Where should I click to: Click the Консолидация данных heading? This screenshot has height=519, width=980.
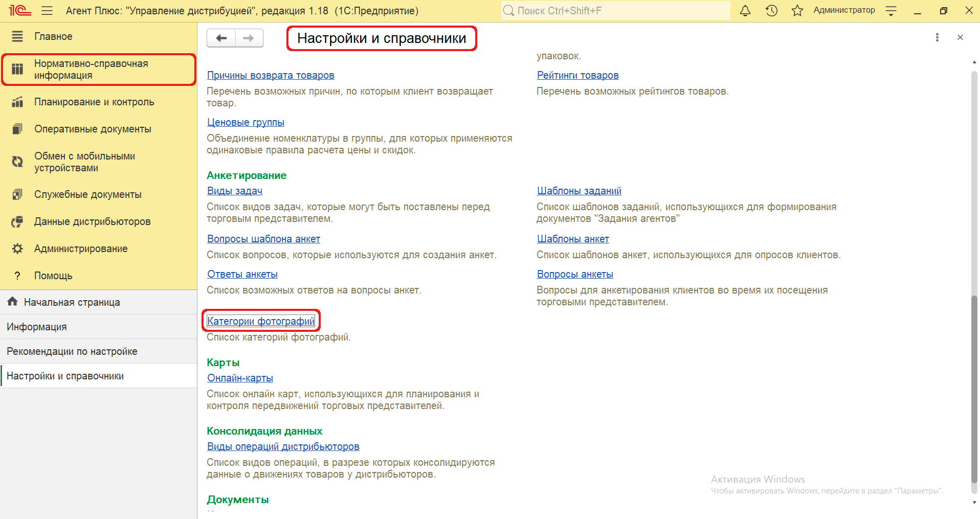pyautogui.click(x=264, y=431)
